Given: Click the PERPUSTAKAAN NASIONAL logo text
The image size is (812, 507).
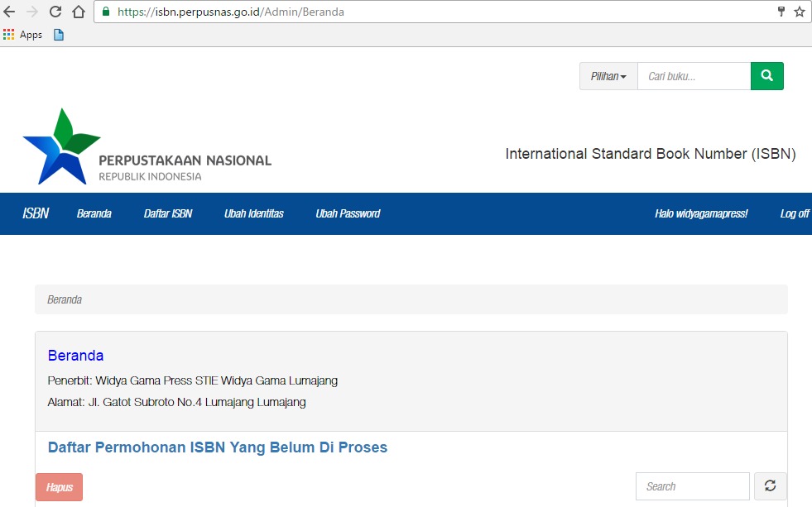Looking at the screenshot, I should pos(185,160).
